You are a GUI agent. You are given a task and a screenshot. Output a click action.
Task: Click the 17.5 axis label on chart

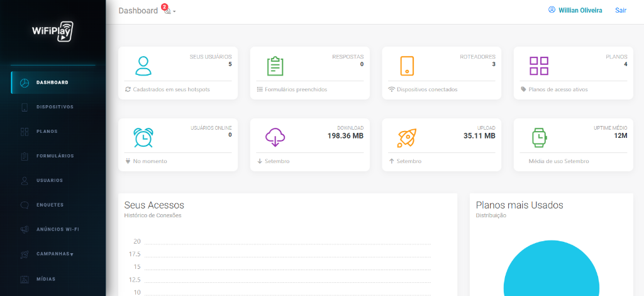click(135, 254)
